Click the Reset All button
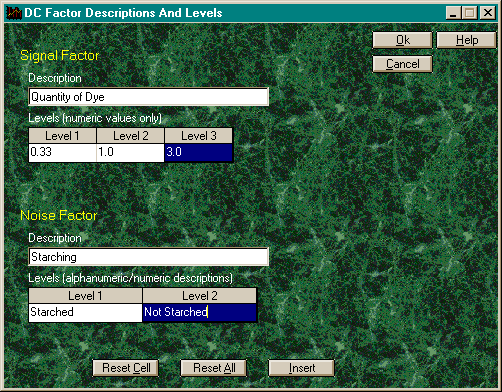 click(x=214, y=368)
